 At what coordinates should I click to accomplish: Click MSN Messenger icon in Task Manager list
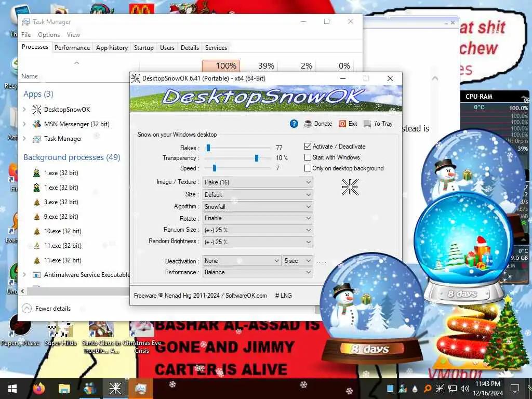pos(37,124)
